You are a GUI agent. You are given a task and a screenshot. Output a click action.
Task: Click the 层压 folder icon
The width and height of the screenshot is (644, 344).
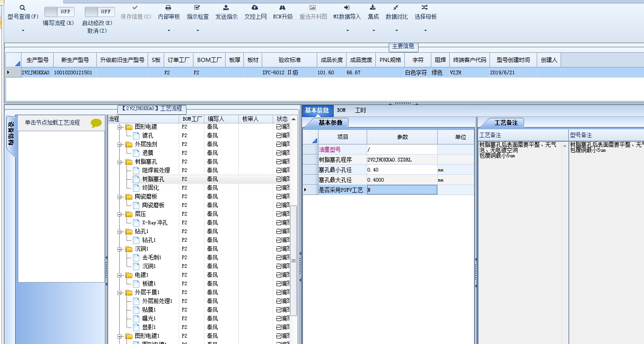click(x=129, y=214)
